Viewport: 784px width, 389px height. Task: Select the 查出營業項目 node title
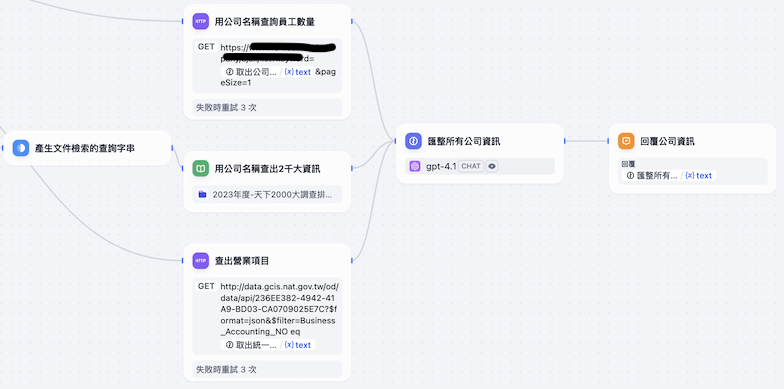[x=242, y=260]
